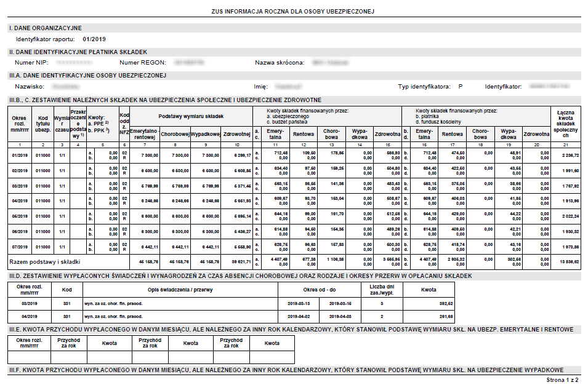Select the 07/2019 period row cell
Screen dimensions: 588x385
[x=20, y=247]
